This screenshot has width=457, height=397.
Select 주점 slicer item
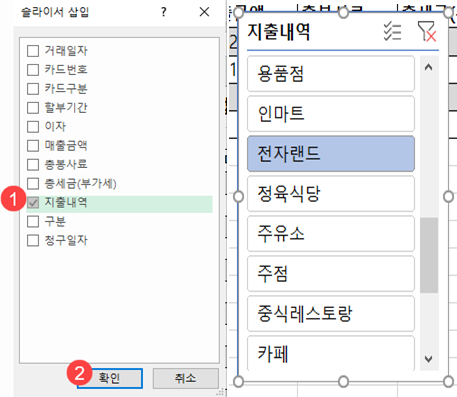click(331, 274)
